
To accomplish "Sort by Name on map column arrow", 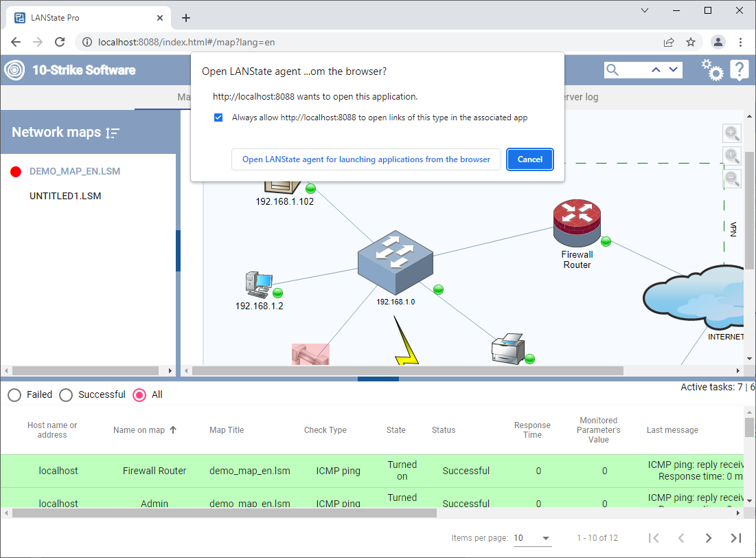I will pos(173,429).
